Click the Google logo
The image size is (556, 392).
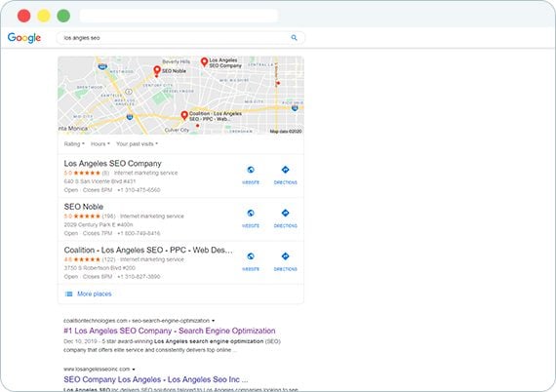point(24,38)
